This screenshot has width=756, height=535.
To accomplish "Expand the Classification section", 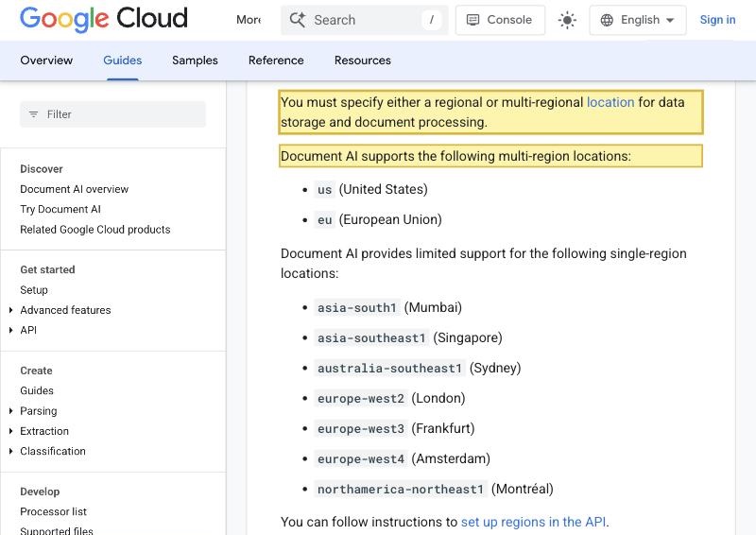I will (10, 452).
